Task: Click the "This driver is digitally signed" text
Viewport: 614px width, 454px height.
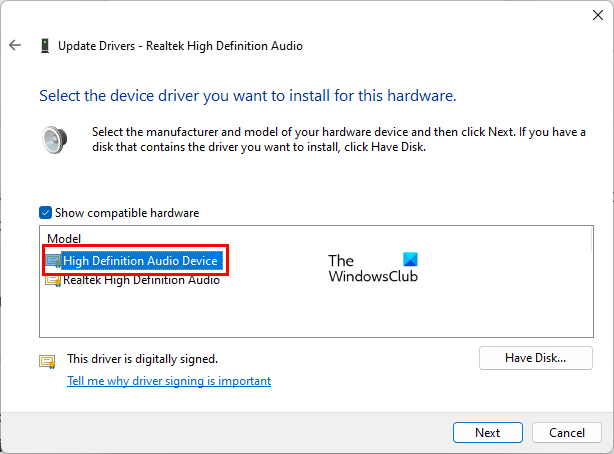Action: tap(142, 358)
